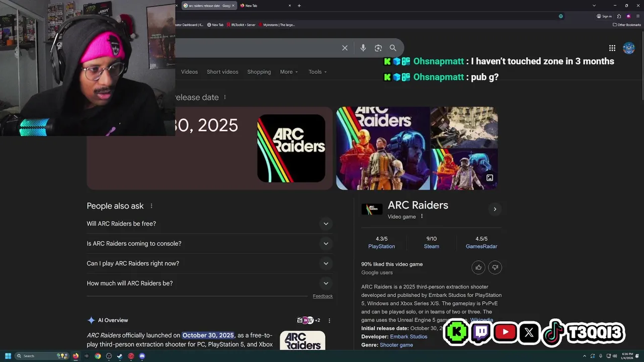Viewport: 644px width, 362px height.
Task: Expand 'How much will ARC Raiders be?'
Action: (209, 283)
